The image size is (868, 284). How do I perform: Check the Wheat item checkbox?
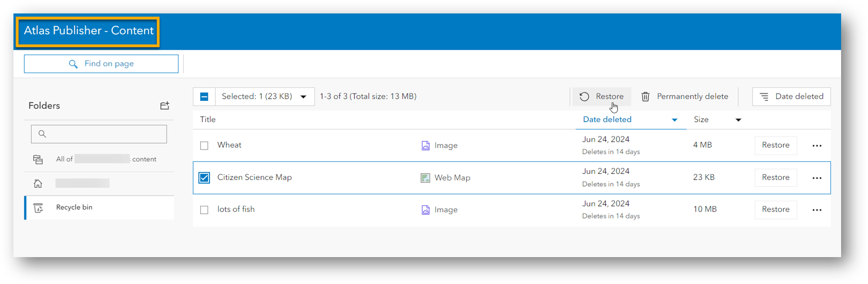[204, 146]
